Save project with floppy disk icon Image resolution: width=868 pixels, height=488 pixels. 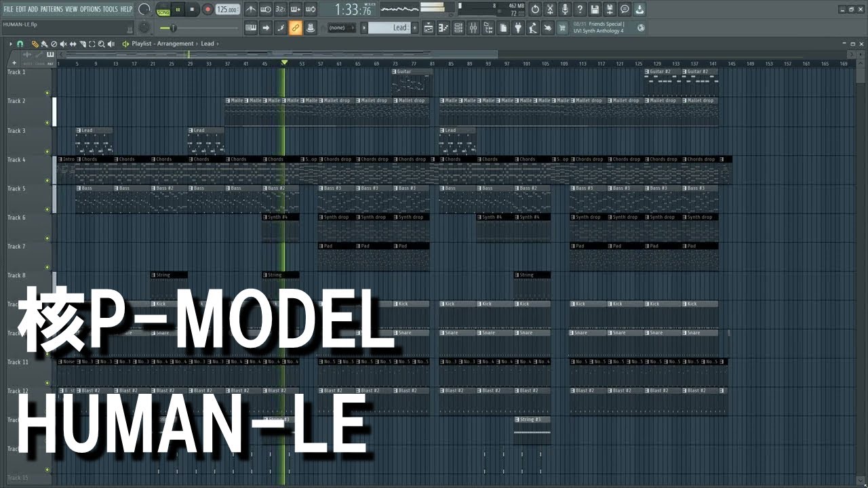coord(595,9)
